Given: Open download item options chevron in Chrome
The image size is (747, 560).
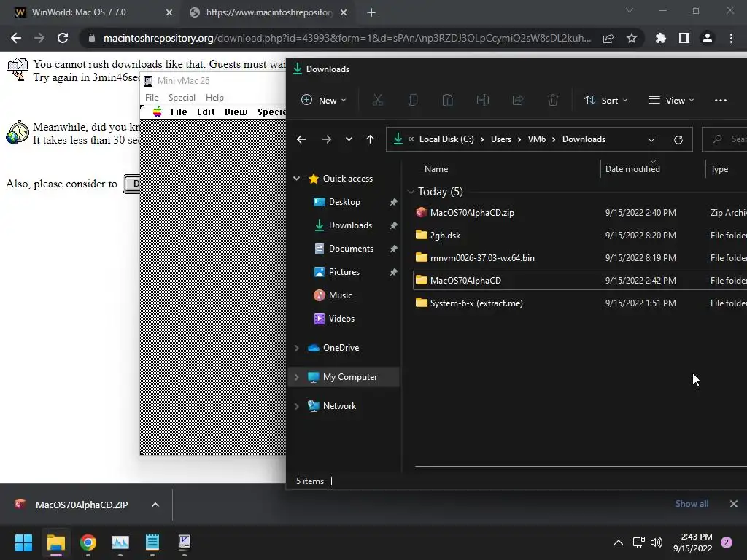Looking at the screenshot, I should point(155,505).
